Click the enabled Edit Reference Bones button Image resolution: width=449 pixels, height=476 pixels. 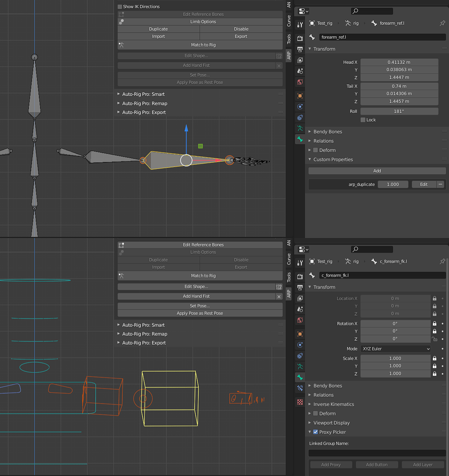200,245
